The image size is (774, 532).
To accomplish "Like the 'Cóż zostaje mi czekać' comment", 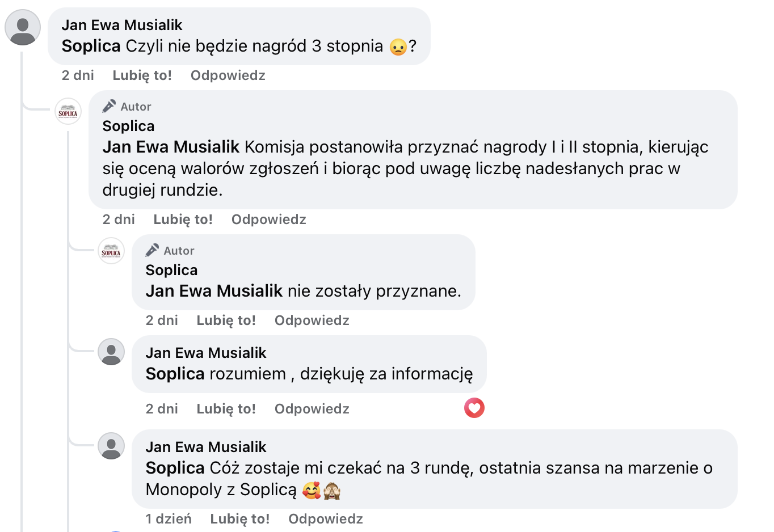I will point(239,519).
